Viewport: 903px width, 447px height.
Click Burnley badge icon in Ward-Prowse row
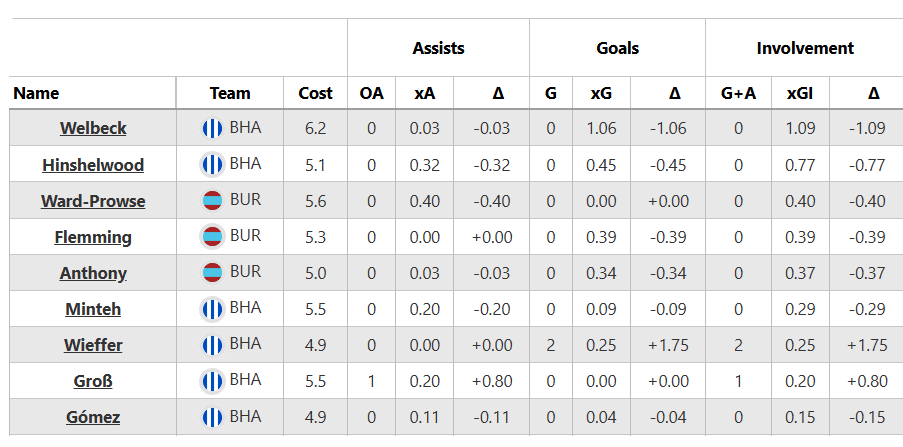(212, 200)
